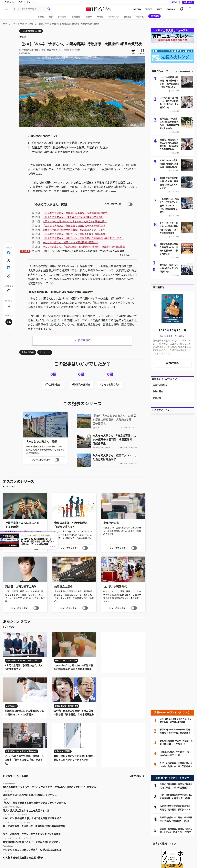Click the 日経ビジネス logo
197x868 pixels.
click(99, 9)
